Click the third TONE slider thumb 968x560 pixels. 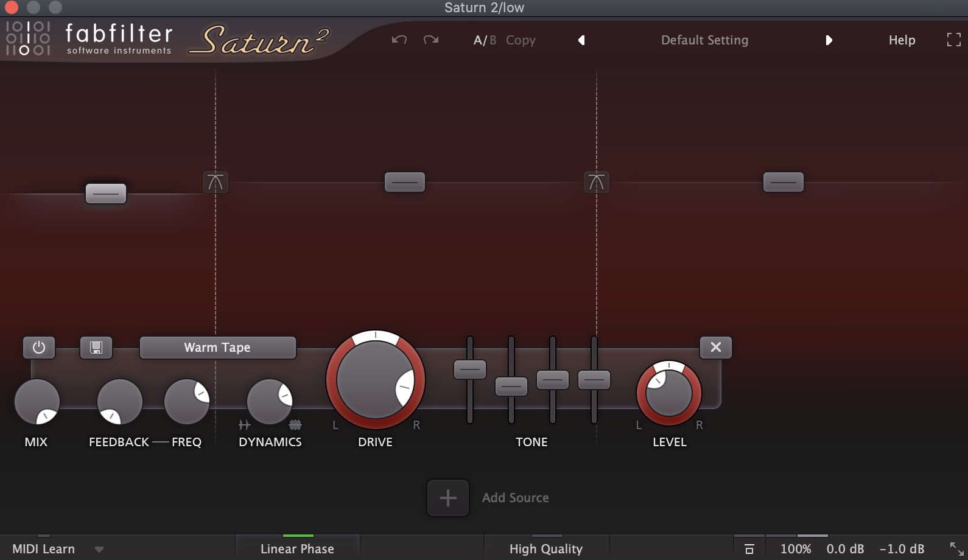[553, 380]
